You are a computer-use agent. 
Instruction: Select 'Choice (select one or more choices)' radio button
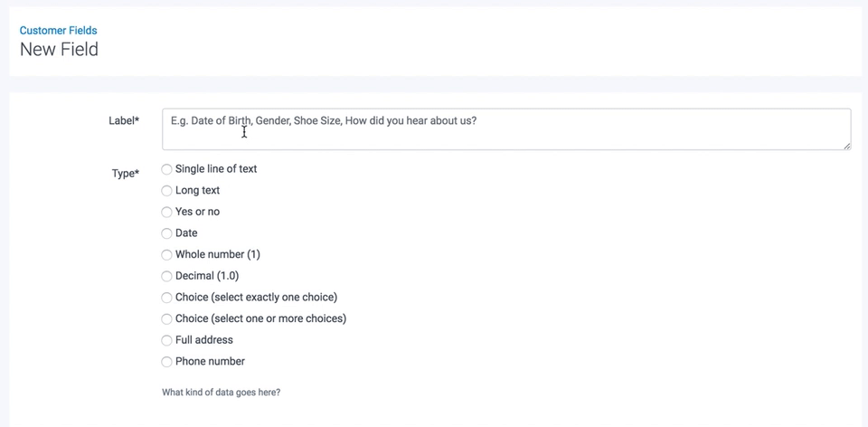coord(166,319)
